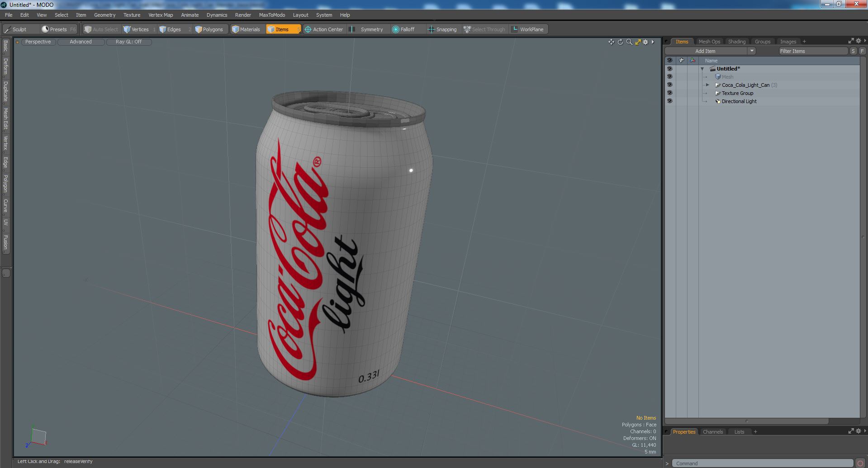Switch to the Channels tab
The width and height of the screenshot is (868, 468).
point(713,432)
